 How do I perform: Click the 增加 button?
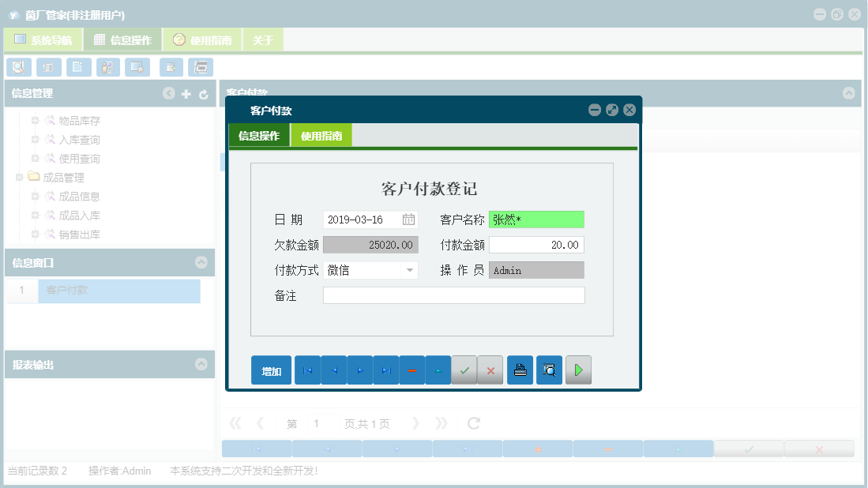click(x=271, y=370)
